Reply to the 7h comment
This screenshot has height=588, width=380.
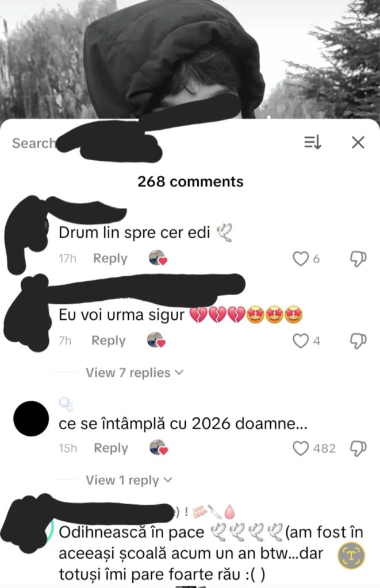pyautogui.click(x=109, y=341)
